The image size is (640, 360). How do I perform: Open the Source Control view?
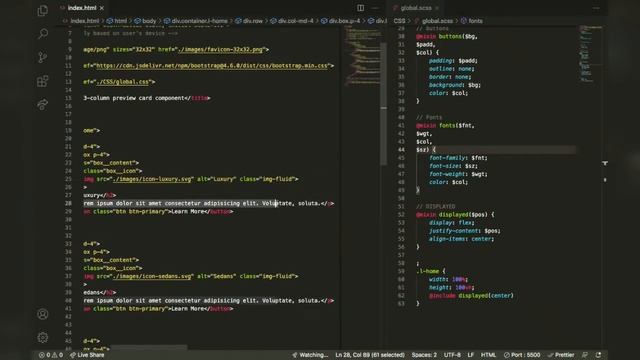click(x=42, y=57)
